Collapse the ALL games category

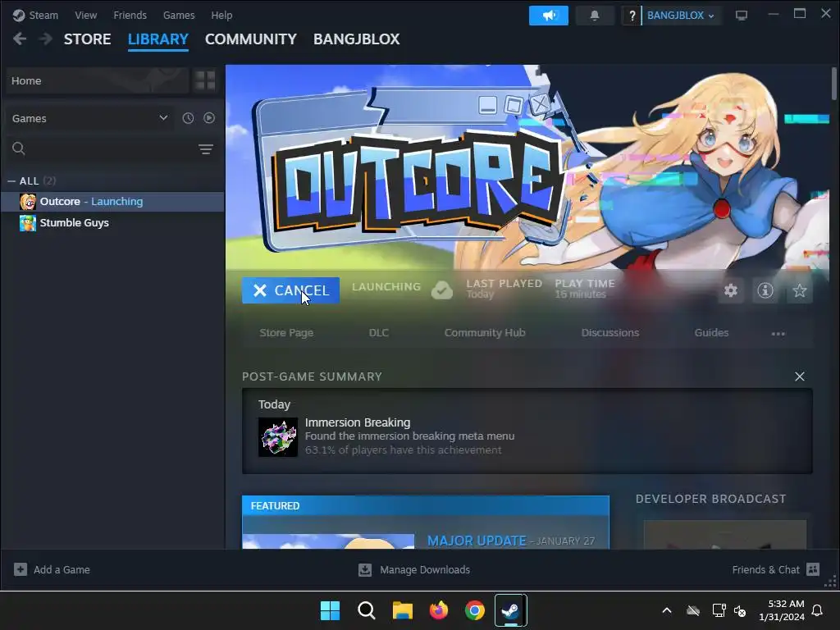click(x=11, y=181)
